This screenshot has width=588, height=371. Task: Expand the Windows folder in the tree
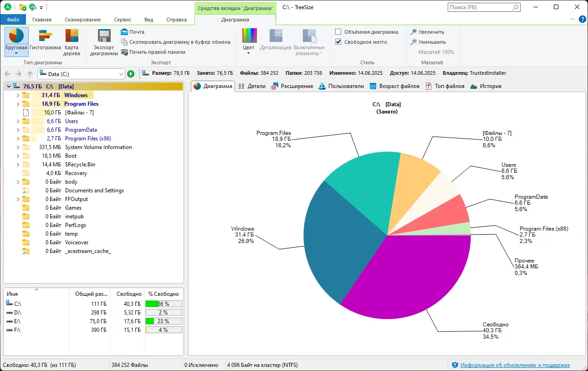(x=18, y=95)
